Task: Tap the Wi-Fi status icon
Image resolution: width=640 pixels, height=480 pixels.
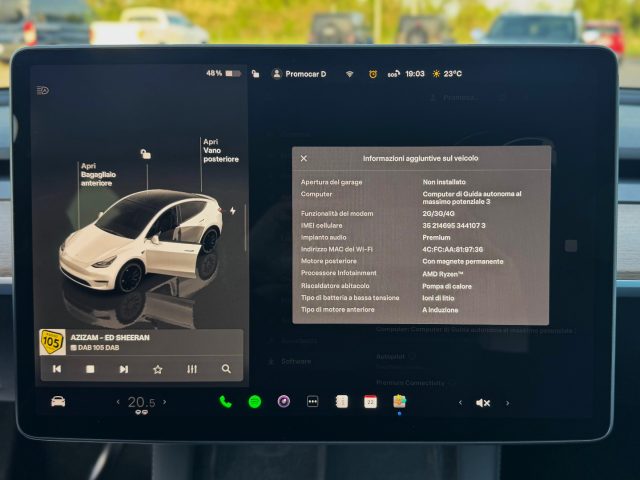Action: (x=349, y=74)
